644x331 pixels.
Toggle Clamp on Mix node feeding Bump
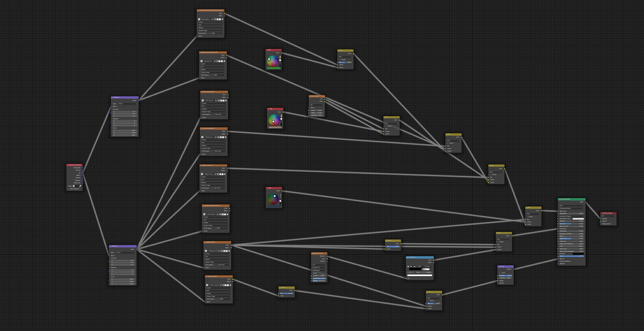pos(428,301)
